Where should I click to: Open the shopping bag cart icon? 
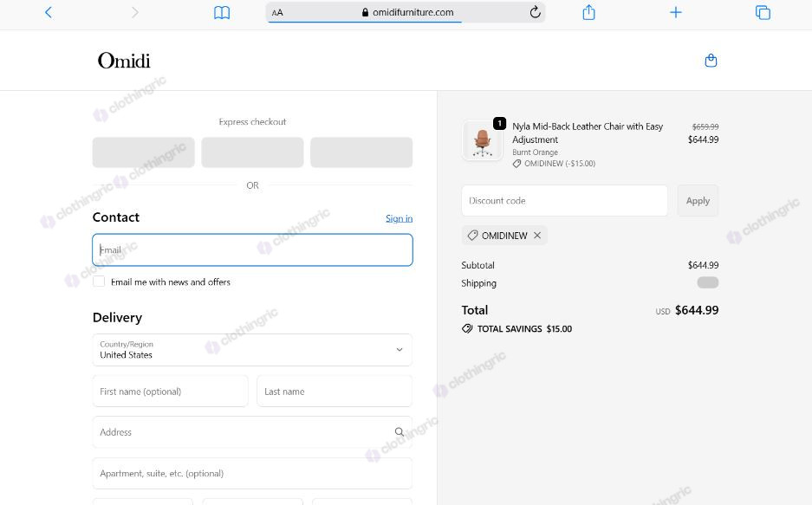[x=711, y=61]
